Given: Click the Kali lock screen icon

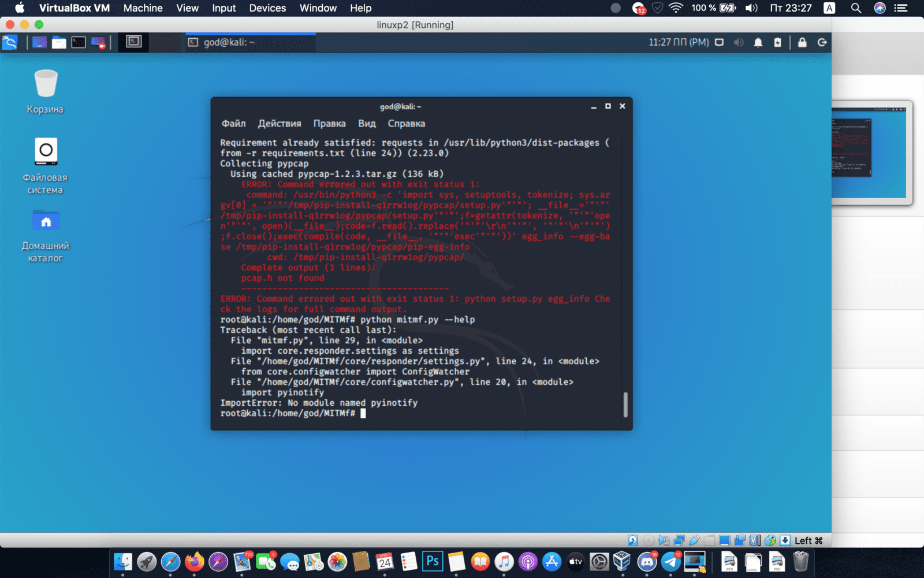Looking at the screenshot, I should point(802,42).
